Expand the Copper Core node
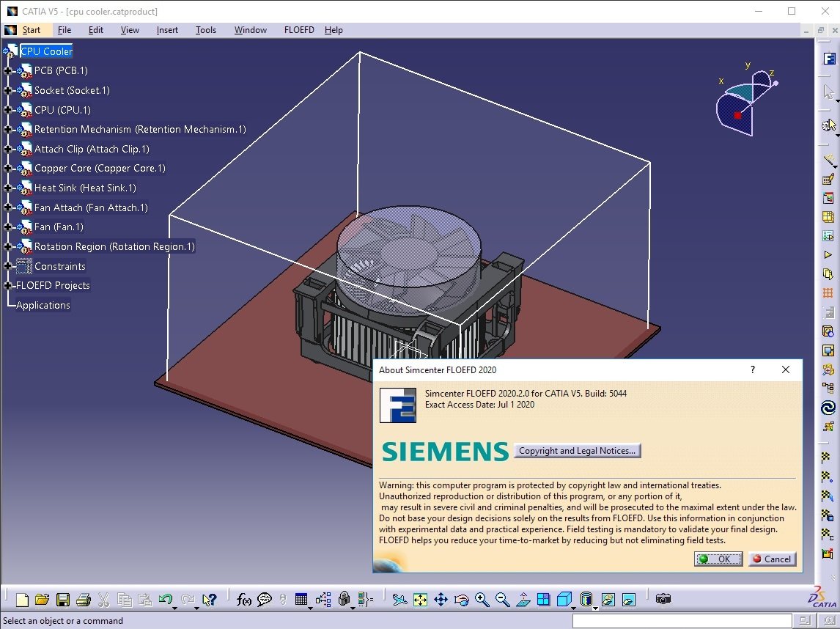 tap(7, 168)
